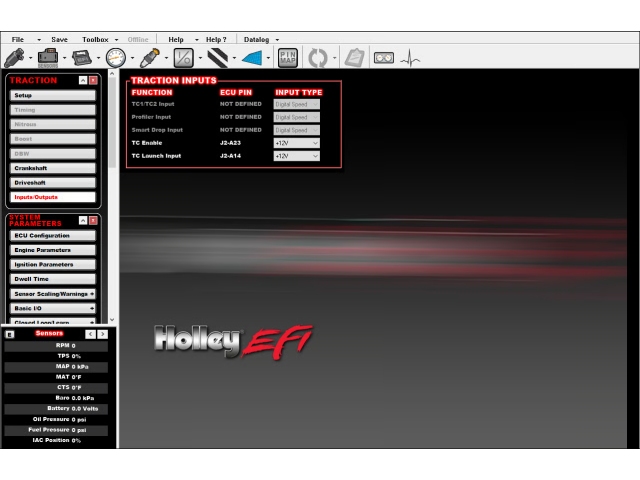Open dropdown arrow beside the injector icon
640x480 pixels.
pyautogui.click(x=30, y=58)
